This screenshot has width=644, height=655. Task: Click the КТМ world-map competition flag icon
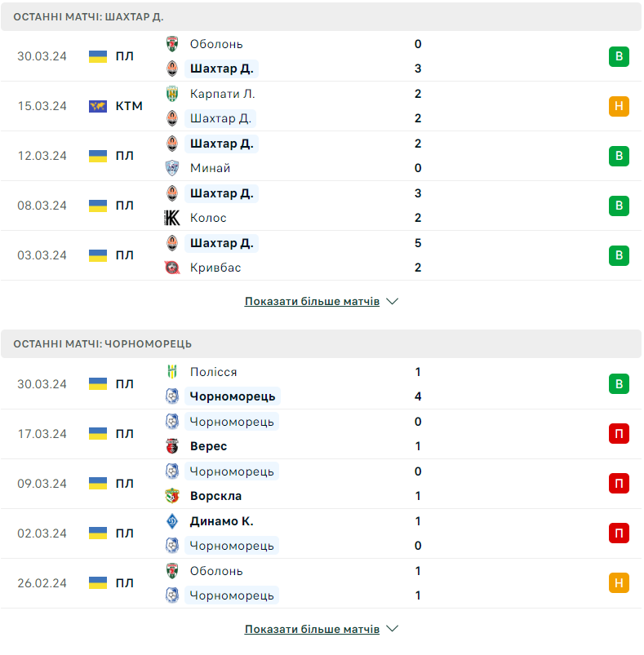pyautogui.click(x=98, y=106)
